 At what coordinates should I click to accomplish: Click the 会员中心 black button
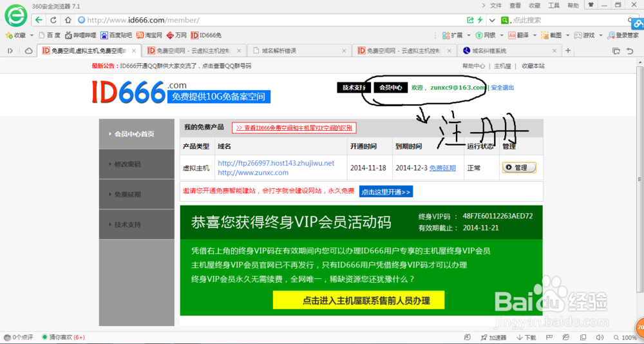pos(391,88)
